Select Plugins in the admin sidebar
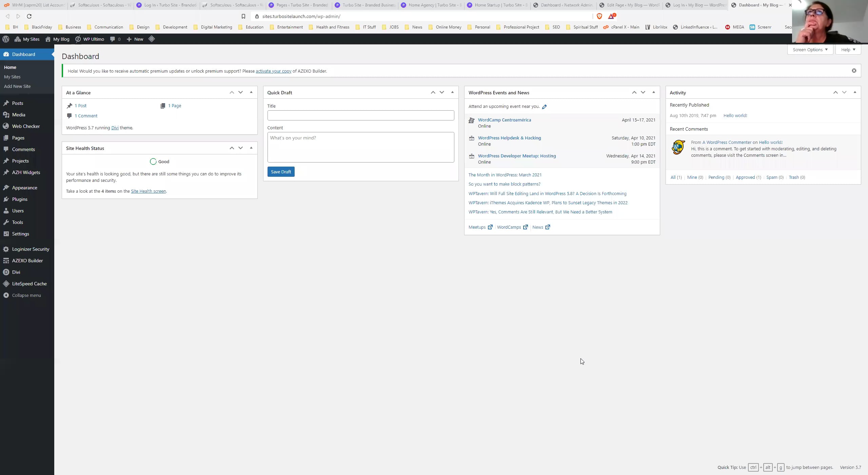This screenshot has width=868, height=475. pyautogui.click(x=19, y=199)
